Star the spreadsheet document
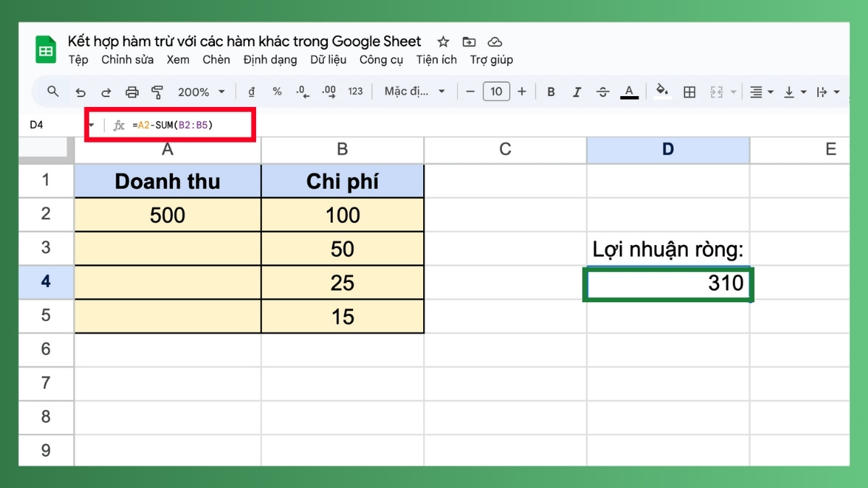Image resolution: width=868 pixels, height=488 pixels. 443,41
